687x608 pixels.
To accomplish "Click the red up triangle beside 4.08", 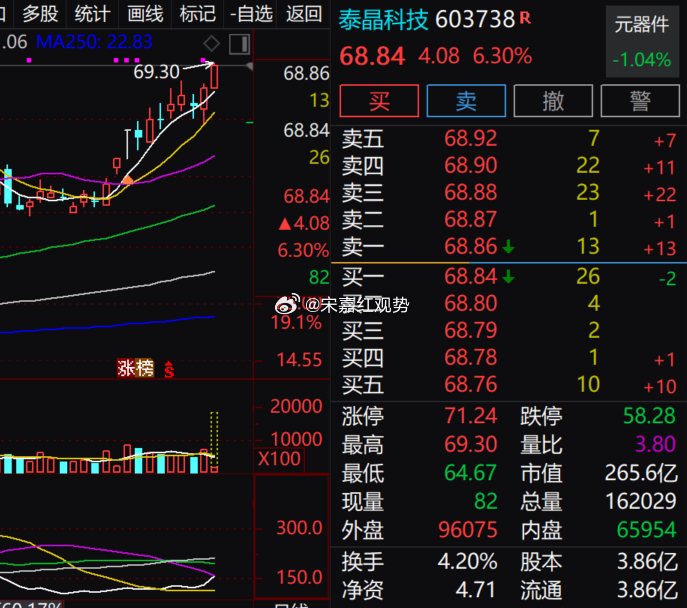I will tap(285, 224).
